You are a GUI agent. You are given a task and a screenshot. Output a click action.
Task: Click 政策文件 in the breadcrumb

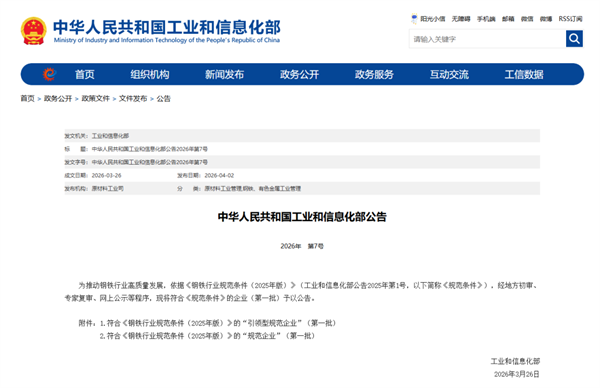pyautogui.click(x=95, y=98)
